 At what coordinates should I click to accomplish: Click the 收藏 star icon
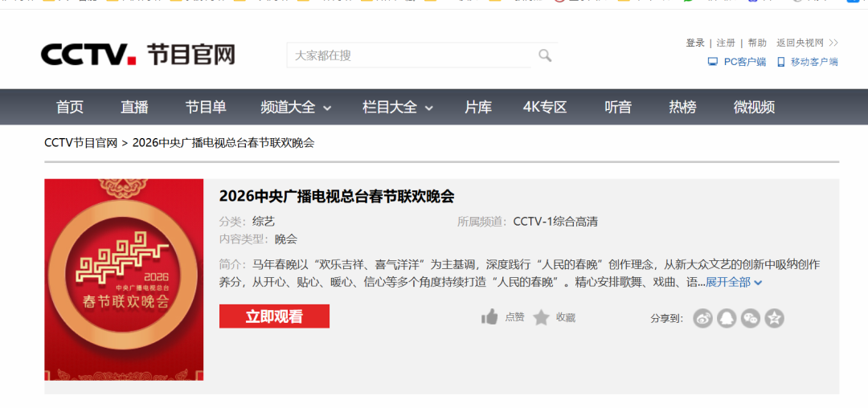click(x=541, y=317)
